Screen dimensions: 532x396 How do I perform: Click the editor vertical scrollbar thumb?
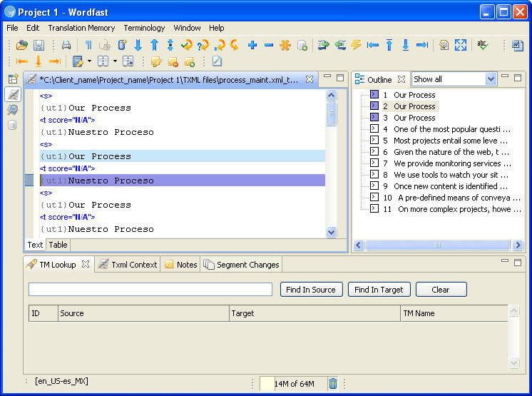(x=331, y=113)
